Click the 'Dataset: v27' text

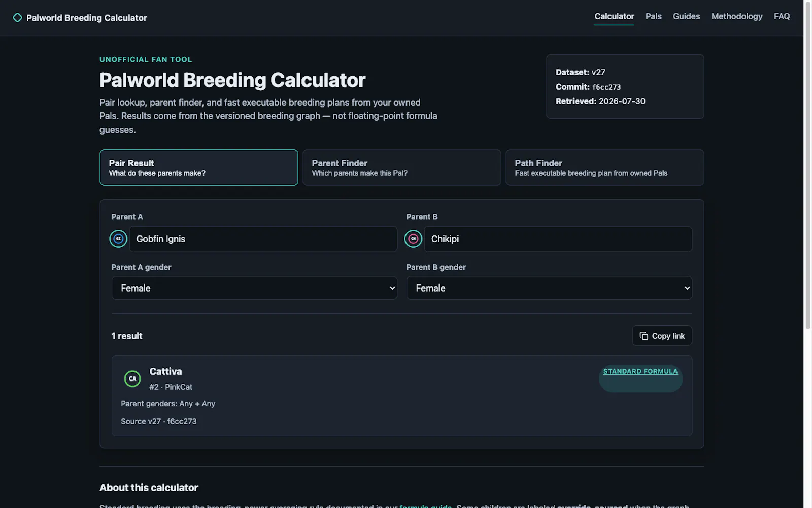pyautogui.click(x=581, y=72)
